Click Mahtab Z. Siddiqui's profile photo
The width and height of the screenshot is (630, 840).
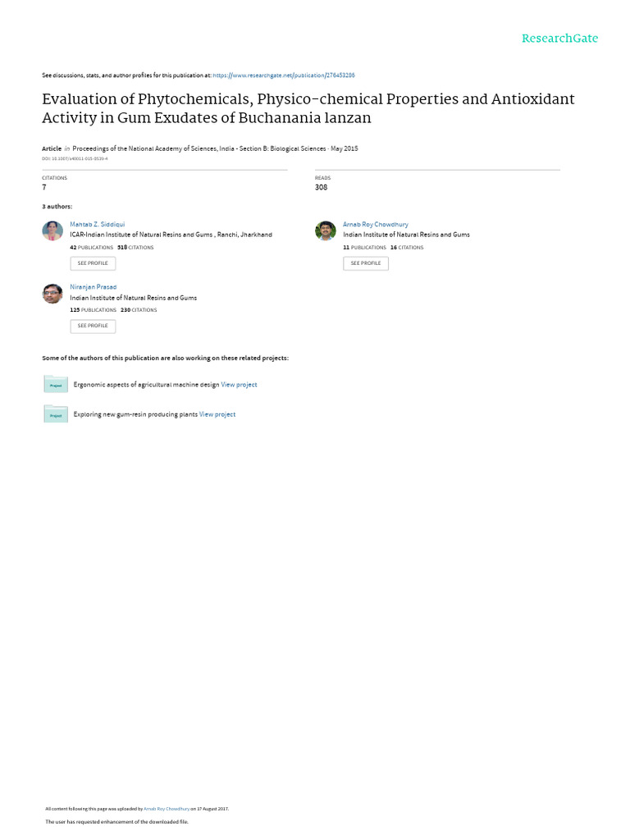point(52,231)
